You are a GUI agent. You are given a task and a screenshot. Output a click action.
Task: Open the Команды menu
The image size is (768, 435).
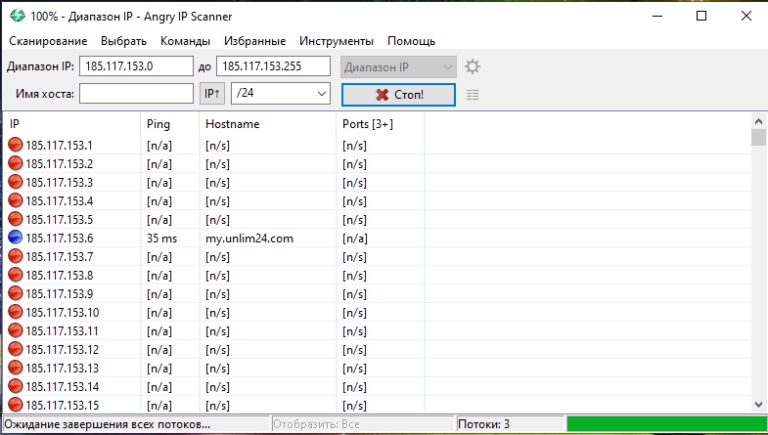[185, 41]
